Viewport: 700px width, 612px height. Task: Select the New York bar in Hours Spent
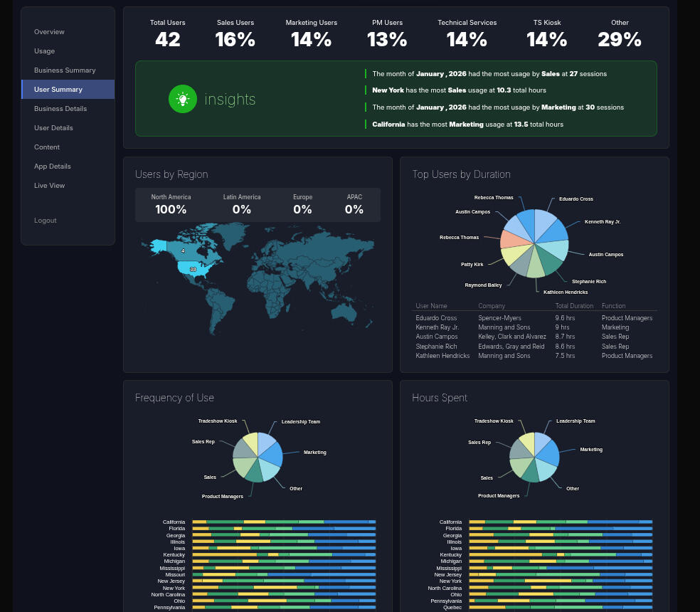(x=561, y=581)
